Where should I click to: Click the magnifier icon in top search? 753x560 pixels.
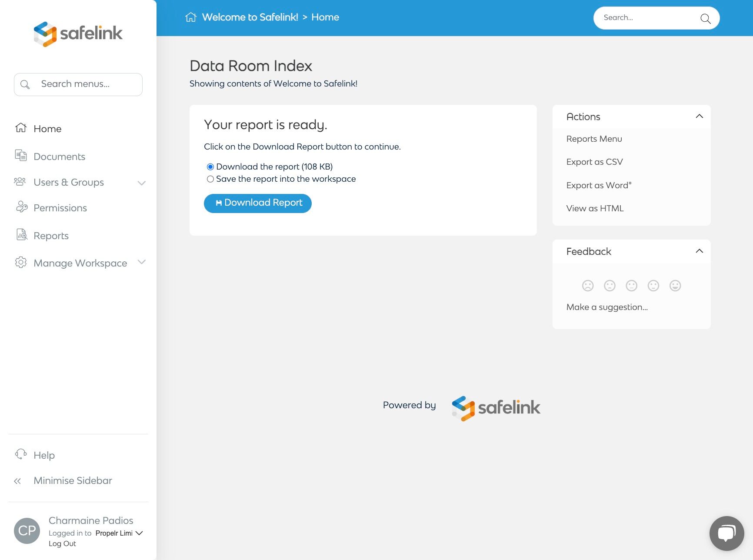pyautogui.click(x=705, y=18)
